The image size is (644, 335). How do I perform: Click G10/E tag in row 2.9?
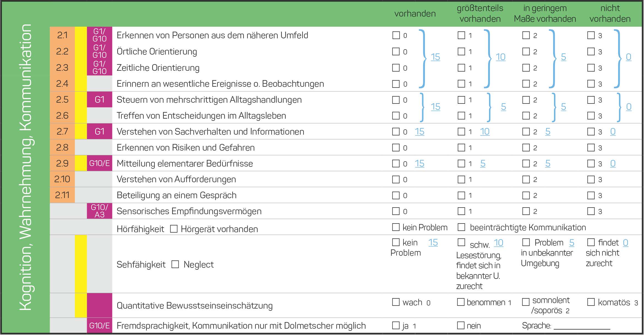pos(100,163)
